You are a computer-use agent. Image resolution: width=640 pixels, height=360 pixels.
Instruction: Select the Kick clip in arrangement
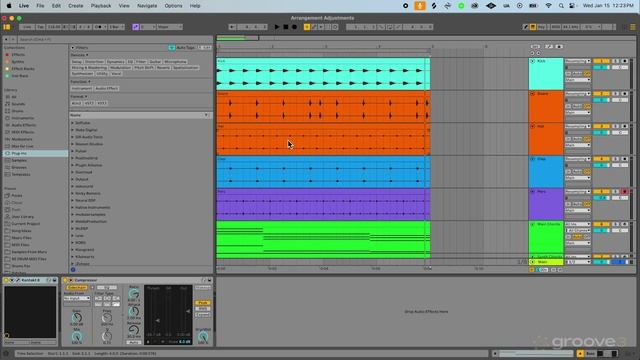pyautogui.click(x=322, y=74)
